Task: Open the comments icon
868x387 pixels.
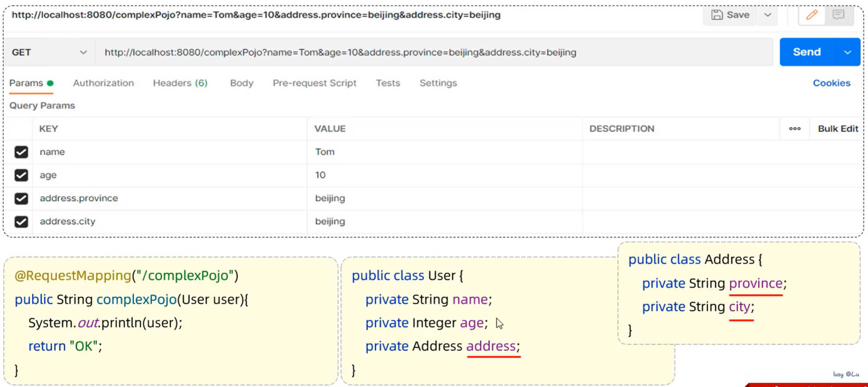Action: (x=838, y=15)
